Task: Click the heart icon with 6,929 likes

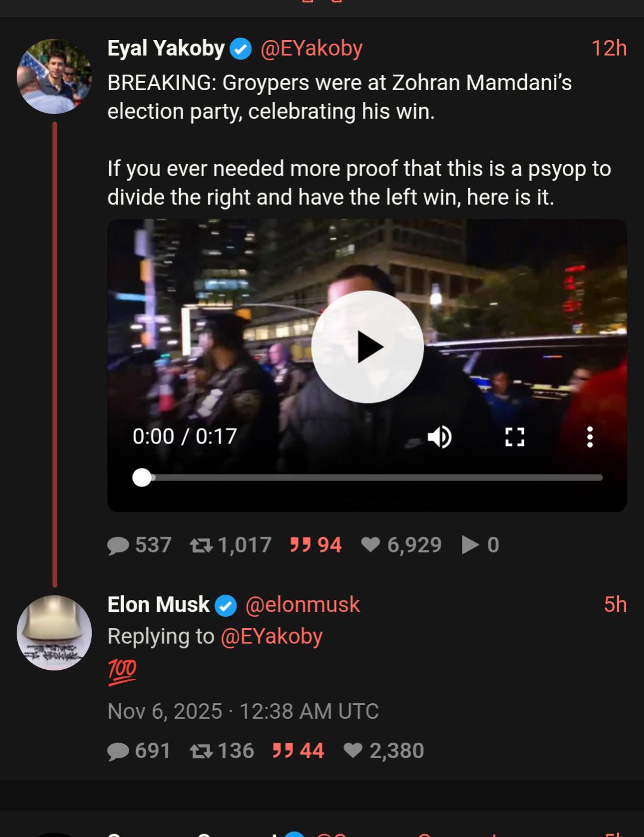Action: pyautogui.click(x=371, y=545)
